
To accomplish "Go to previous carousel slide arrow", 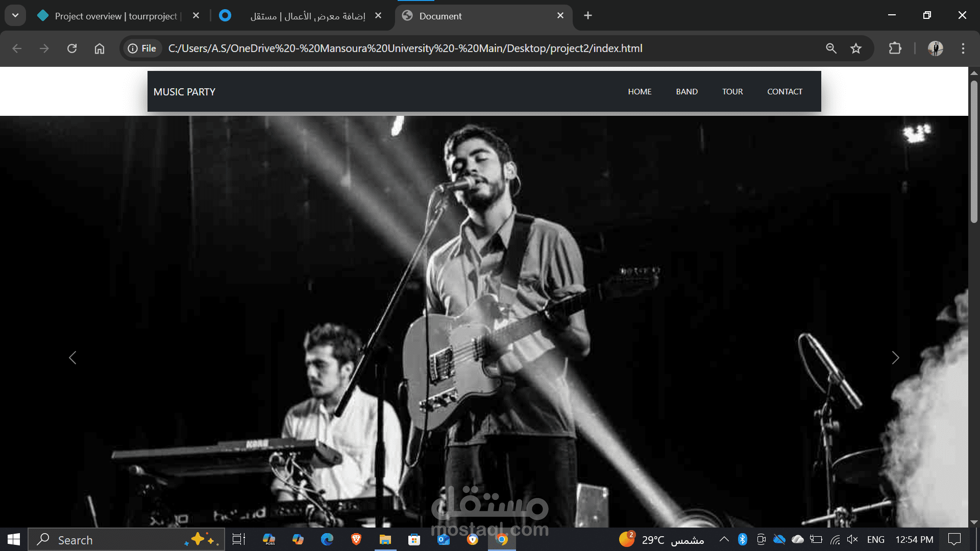I will pyautogui.click(x=72, y=358).
